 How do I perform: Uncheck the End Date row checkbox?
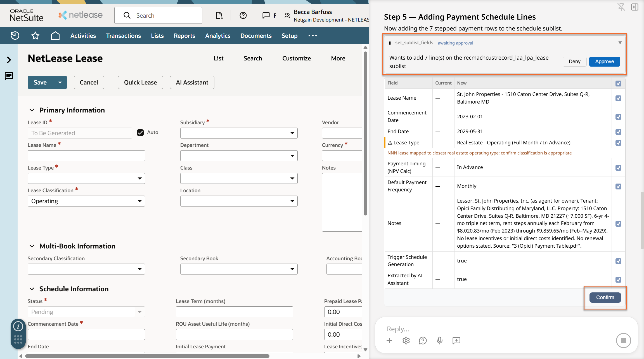pyautogui.click(x=619, y=132)
